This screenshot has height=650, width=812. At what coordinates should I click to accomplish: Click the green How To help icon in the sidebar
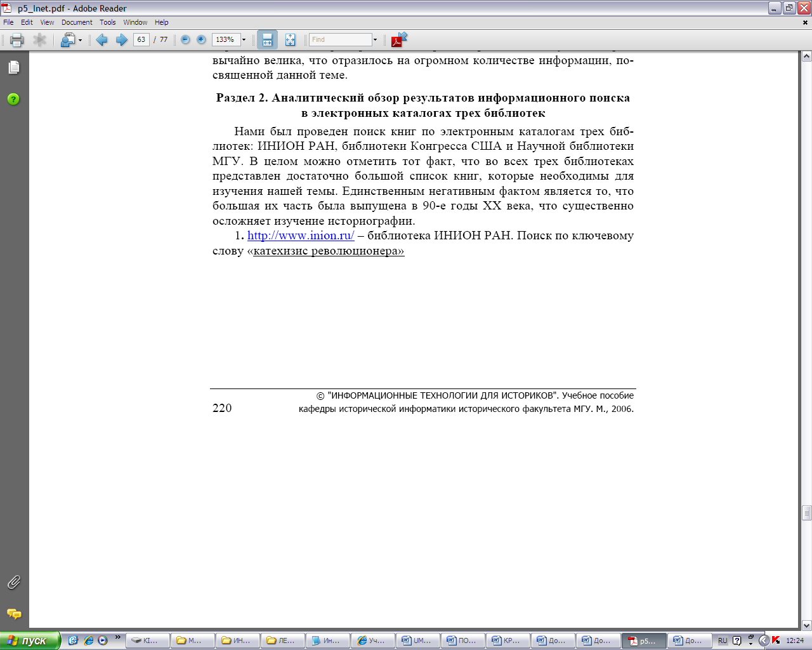click(13, 99)
